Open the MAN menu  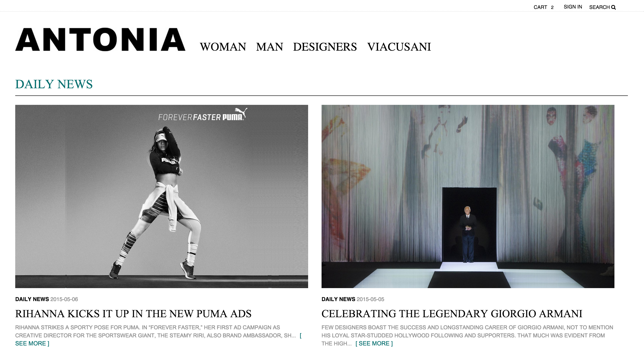(270, 47)
